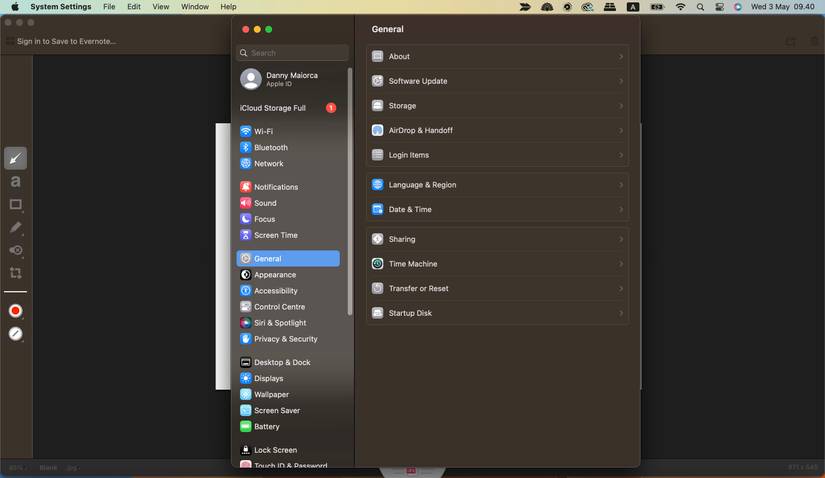Screen dimensions: 825x478
Task: Open the Startup Disk row
Action: [x=497, y=313]
